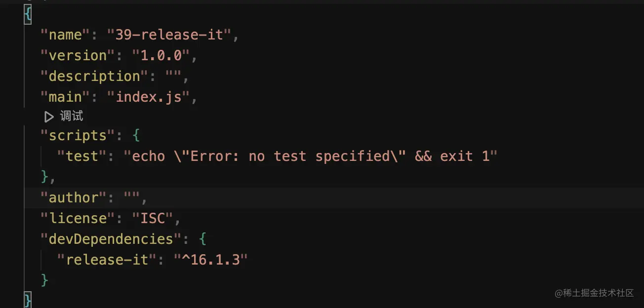The width and height of the screenshot is (644, 308).
Task: Click the "name" key
Action: tap(61, 35)
